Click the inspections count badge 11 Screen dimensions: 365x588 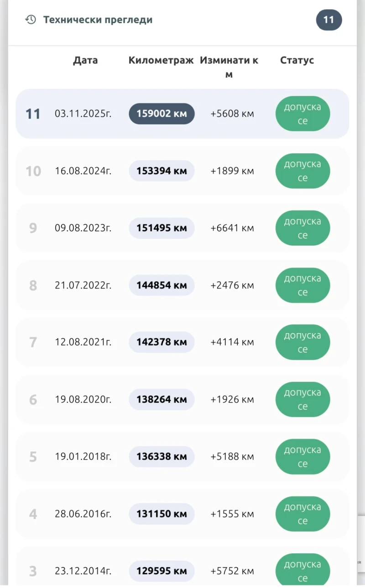coord(328,20)
